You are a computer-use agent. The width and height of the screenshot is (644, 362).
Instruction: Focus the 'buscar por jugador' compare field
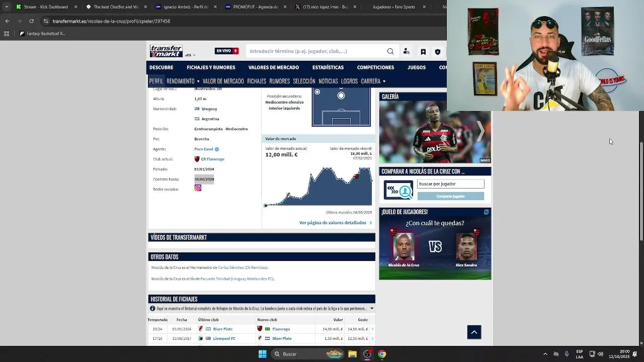[450, 184]
